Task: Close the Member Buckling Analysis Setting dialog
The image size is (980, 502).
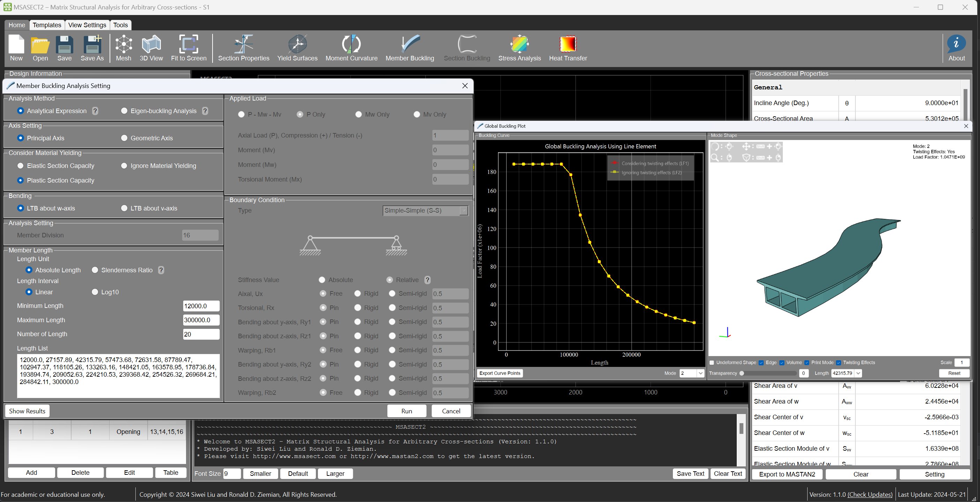Action: click(x=465, y=86)
